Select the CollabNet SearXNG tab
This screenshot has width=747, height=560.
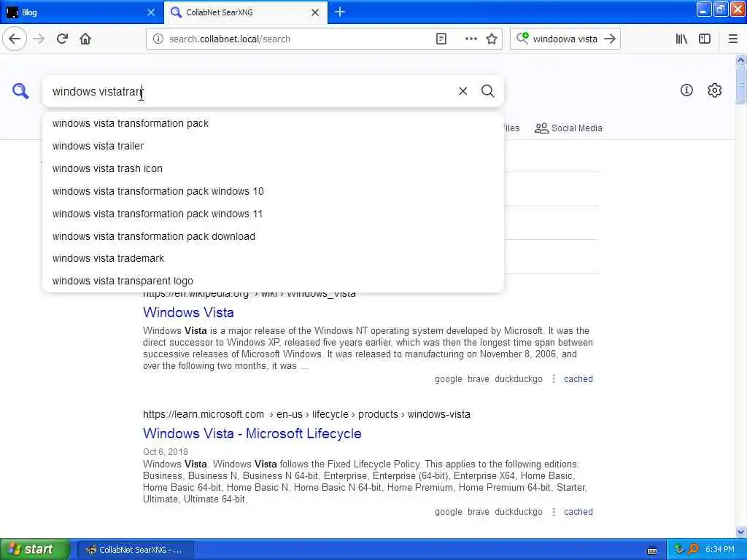[x=246, y=12]
